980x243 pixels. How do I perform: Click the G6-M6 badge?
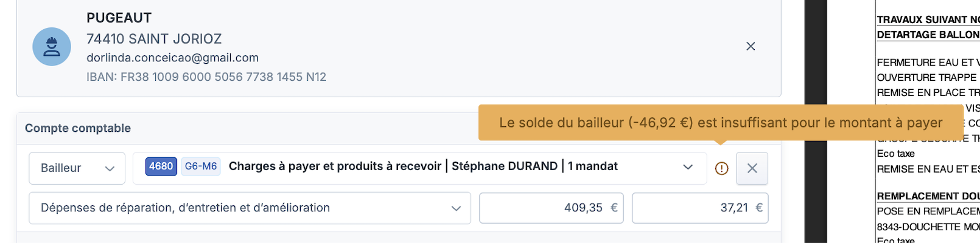pyautogui.click(x=201, y=166)
